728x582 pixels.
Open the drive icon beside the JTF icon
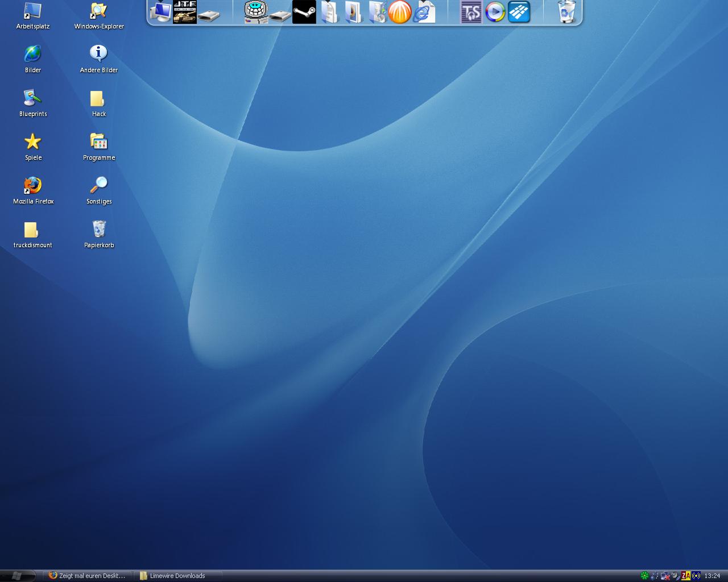coord(209,15)
